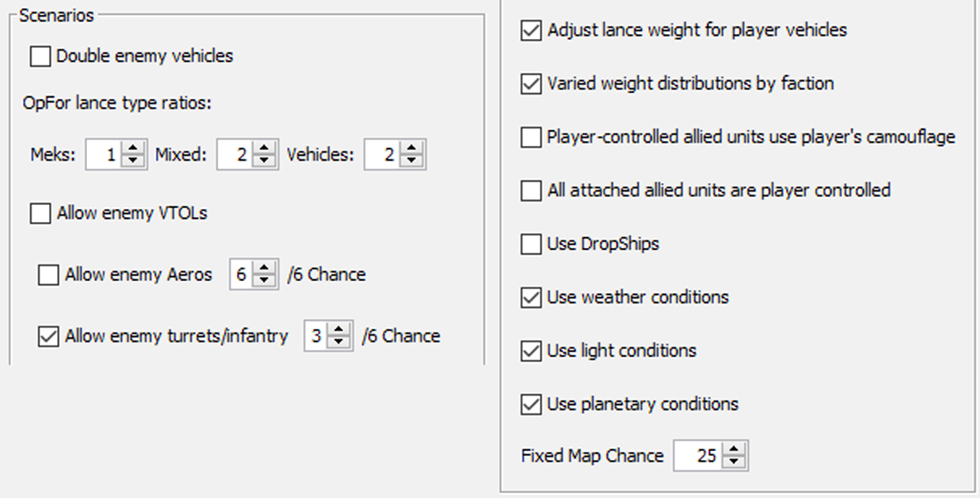The width and height of the screenshot is (980, 499).
Task: Toggle Allow enemy VTOLs option
Action: click(x=40, y=214)
